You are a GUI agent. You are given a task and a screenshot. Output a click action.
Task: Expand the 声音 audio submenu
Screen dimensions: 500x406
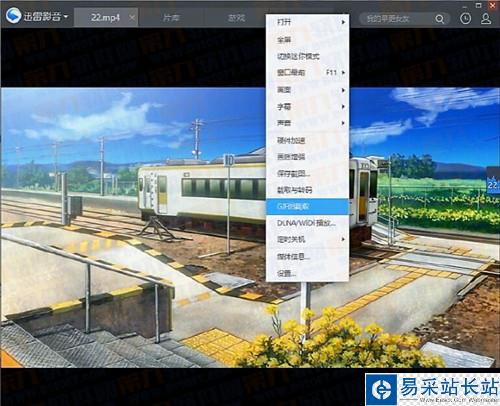coord(307,123)
